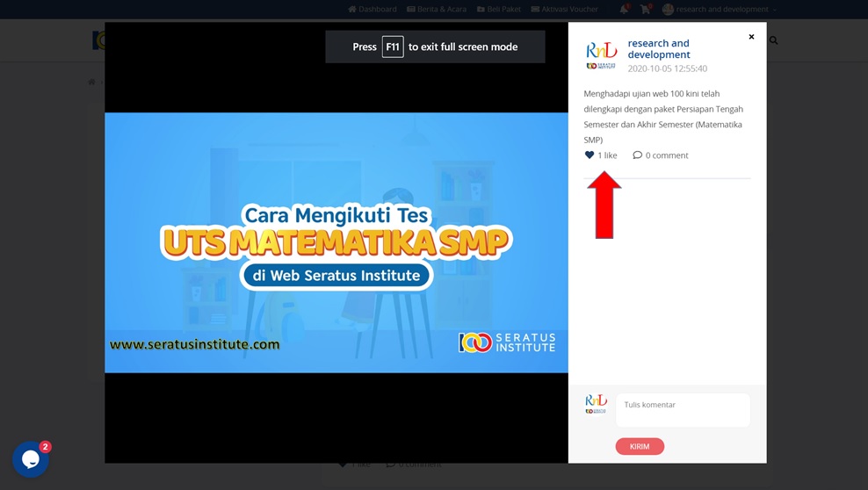This screenshot has width=868, height=490.
Task: Like the post using the heart icon
Action: coord(589,155)
